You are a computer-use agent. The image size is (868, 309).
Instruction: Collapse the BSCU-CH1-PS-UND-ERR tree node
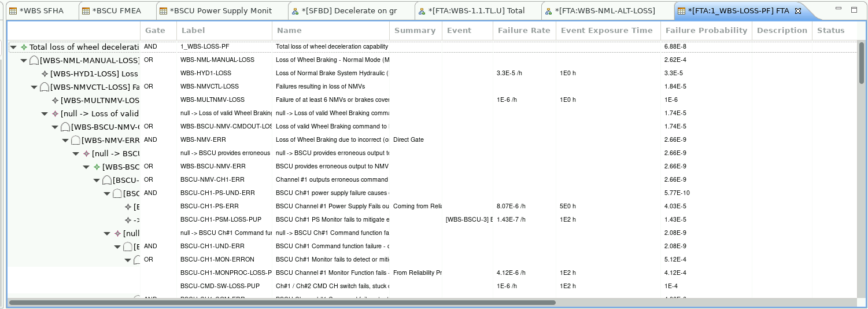click(107, 194)
